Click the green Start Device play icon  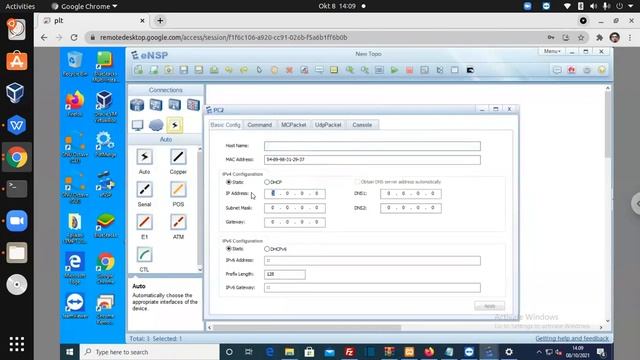pyautogui.click(x=394, y=70)
